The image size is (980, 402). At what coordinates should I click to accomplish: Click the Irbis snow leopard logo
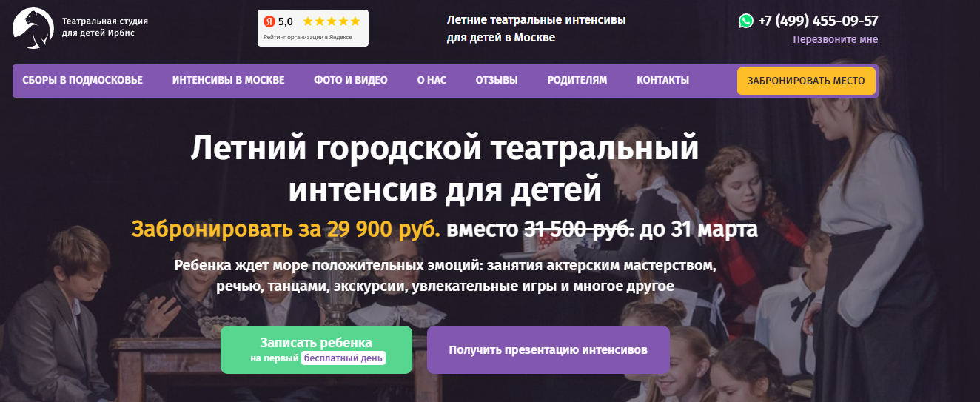pos(33,28)
